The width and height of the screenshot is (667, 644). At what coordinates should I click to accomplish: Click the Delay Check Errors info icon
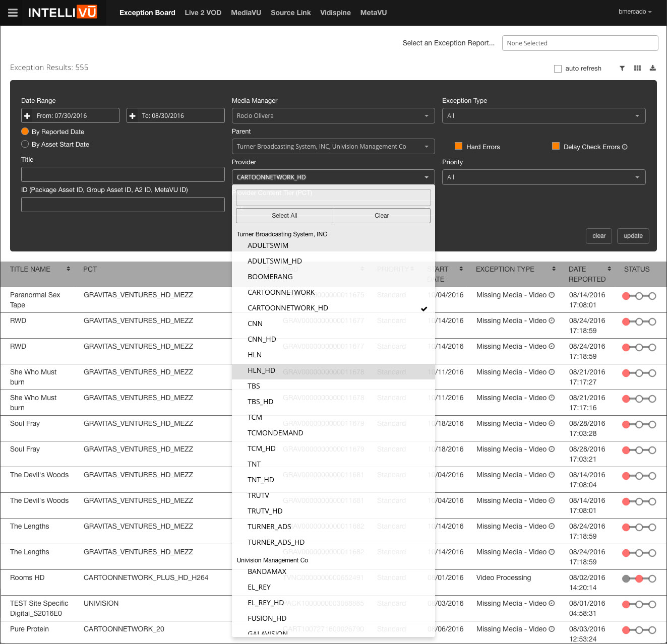coord(625,147)
